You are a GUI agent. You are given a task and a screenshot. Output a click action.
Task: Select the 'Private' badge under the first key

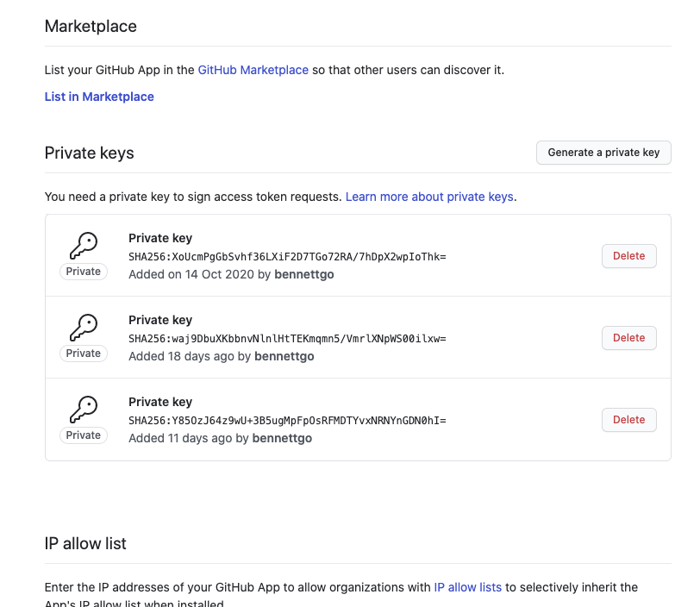tap(83, 271)
